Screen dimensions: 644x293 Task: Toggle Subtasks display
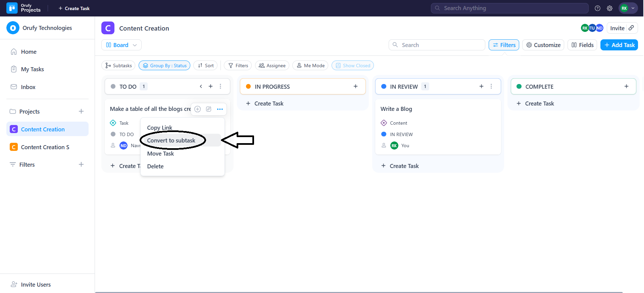(x=118, y=66)
